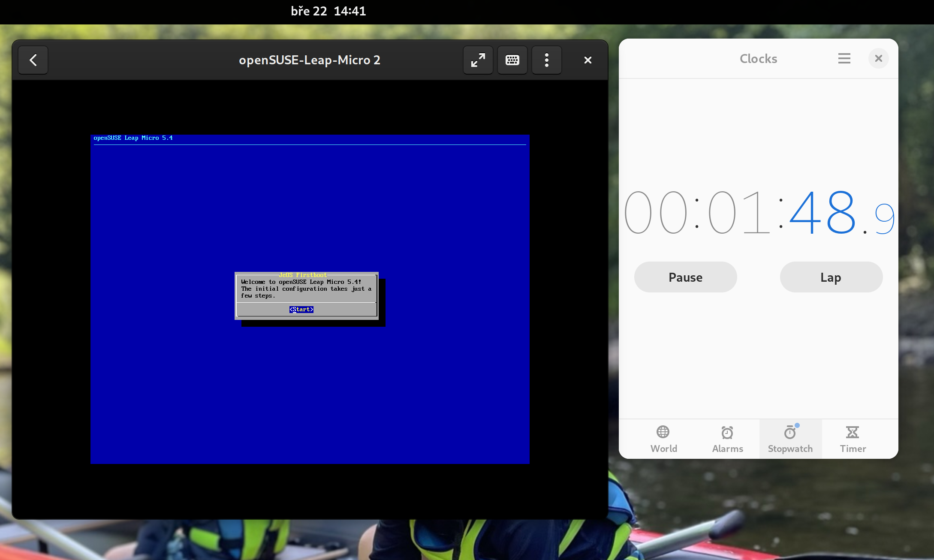Close the Clocks window
934x560 pixels.
pyautogui.click(x=878, y=58)
